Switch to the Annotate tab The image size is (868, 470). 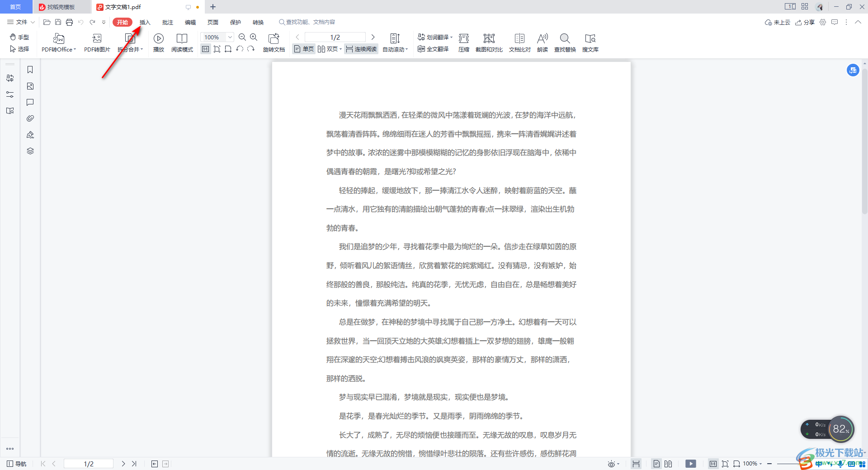point(168,22)
